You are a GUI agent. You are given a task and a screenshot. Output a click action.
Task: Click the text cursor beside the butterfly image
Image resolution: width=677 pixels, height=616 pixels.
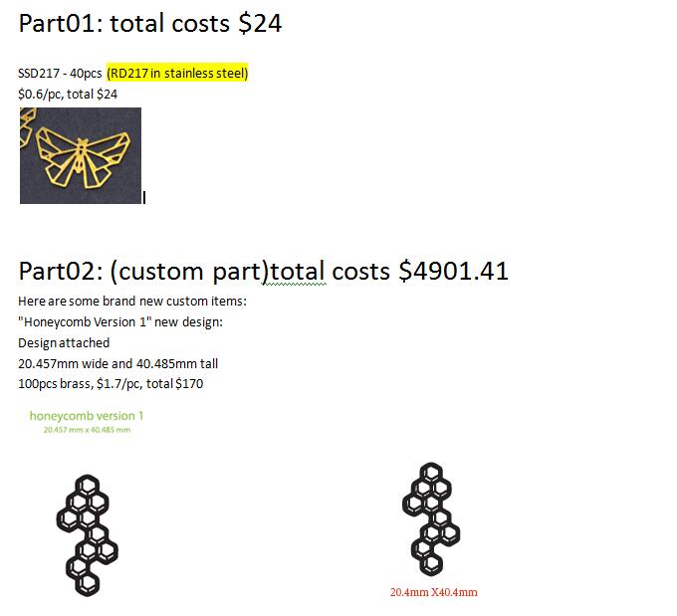[x=145, y=197]
